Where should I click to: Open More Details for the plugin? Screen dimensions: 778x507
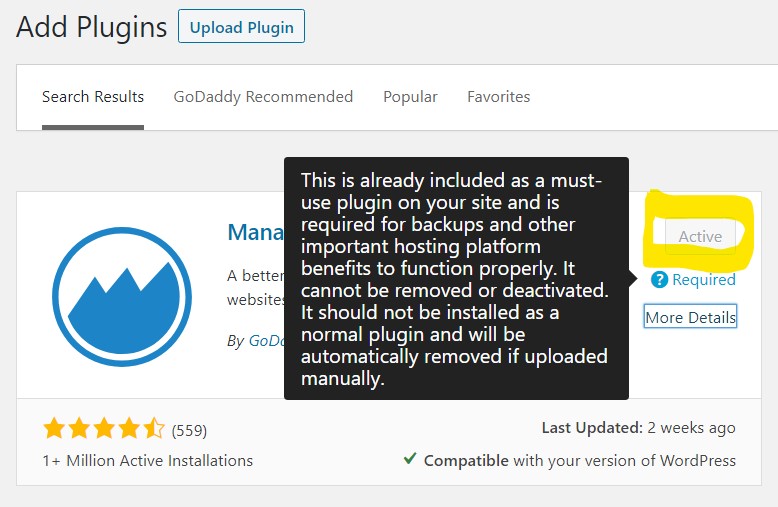(x=690, y=317)
